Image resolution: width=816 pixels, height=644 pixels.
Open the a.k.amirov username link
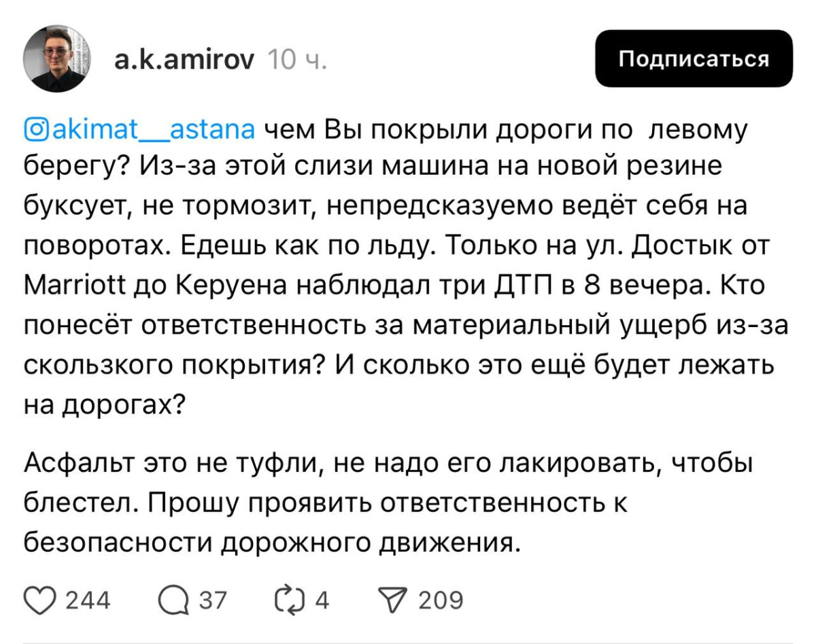pyautogui.click(x=184, y=61)
